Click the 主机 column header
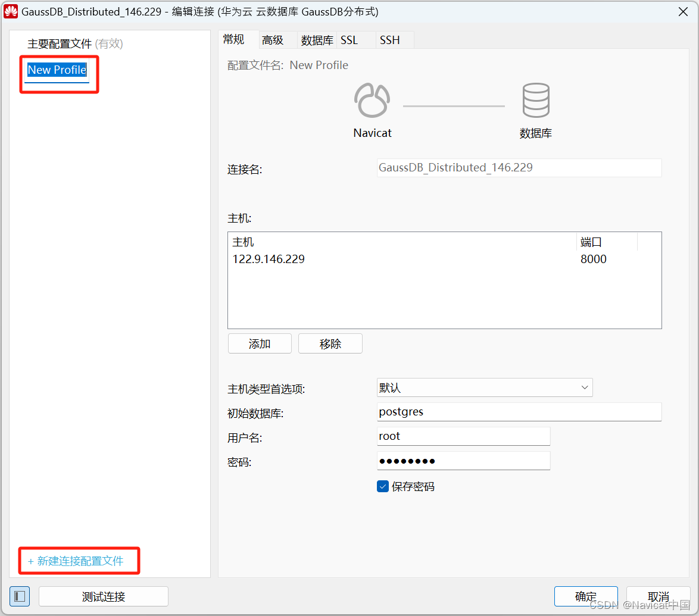 402,242
